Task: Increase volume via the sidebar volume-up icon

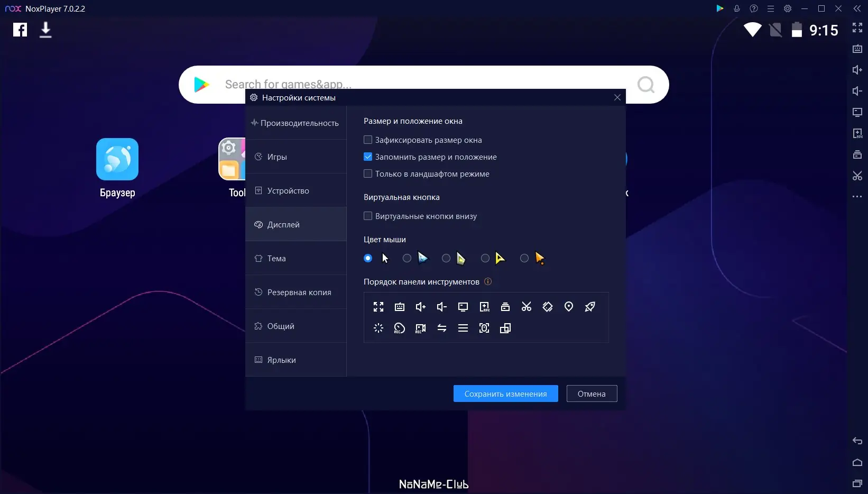Action: 857,69
